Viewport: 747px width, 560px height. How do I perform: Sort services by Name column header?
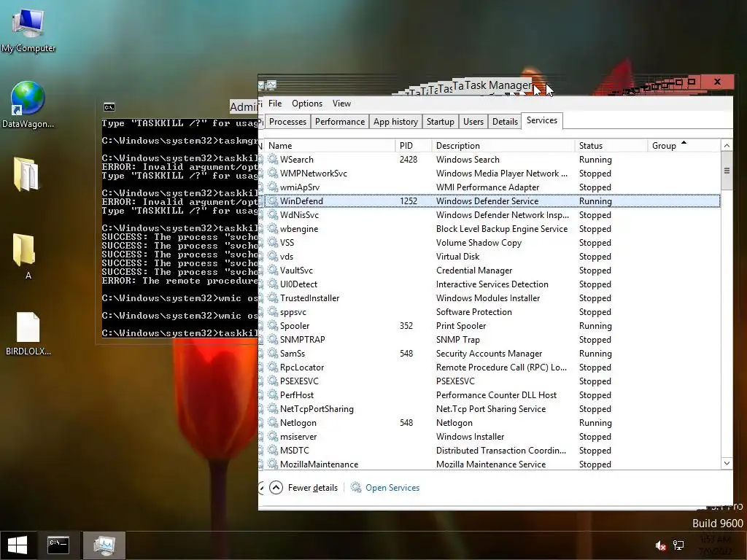point(330,146)
